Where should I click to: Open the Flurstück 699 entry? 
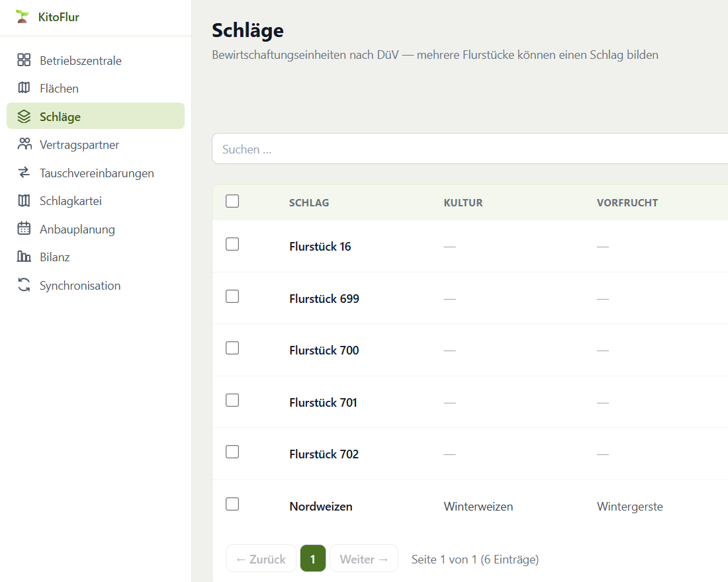(x=324, y=298)
